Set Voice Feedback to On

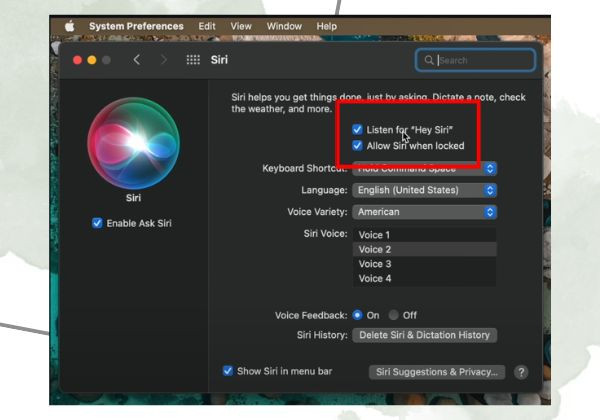tap(357, 315)
